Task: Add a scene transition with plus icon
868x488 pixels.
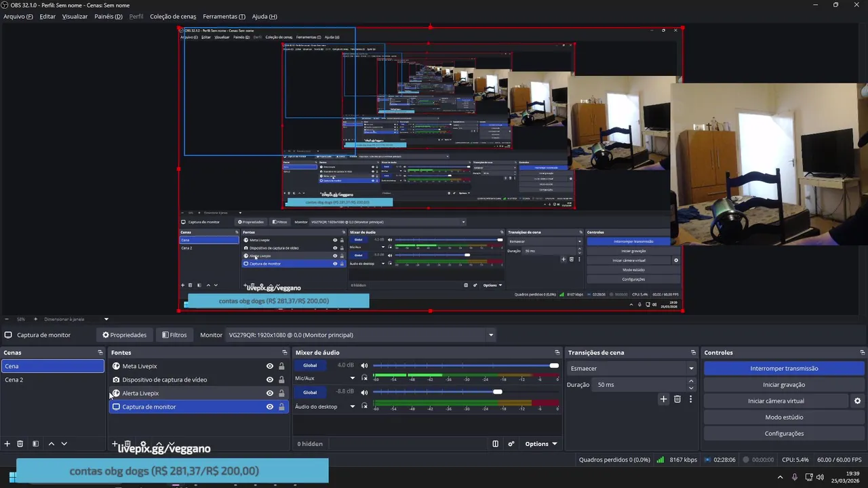Action: point(663,399)
